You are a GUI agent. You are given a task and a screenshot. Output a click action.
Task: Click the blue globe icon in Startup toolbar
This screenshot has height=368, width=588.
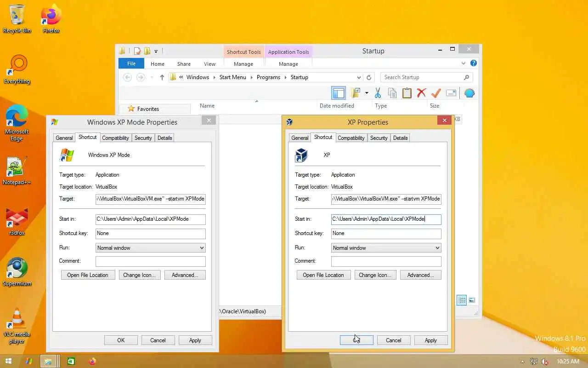point(469,93)
